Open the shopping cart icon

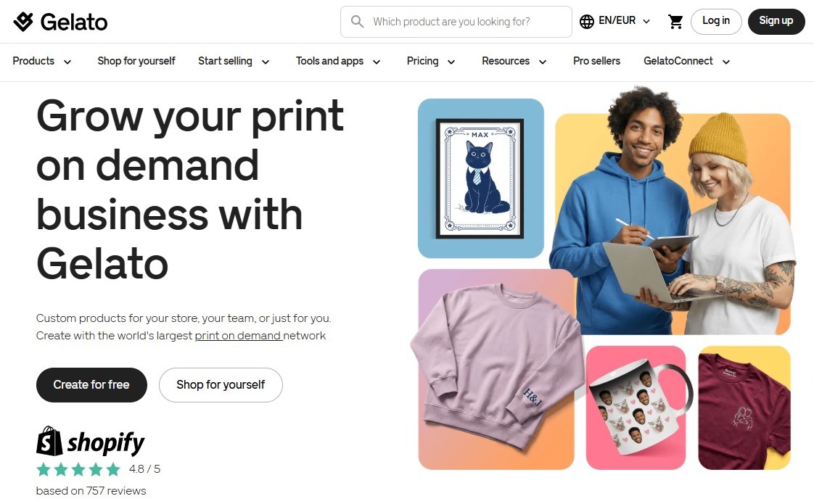675,22
